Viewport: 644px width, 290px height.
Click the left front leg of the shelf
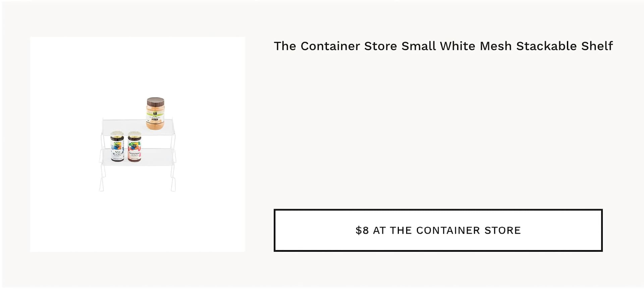[102, 178]
